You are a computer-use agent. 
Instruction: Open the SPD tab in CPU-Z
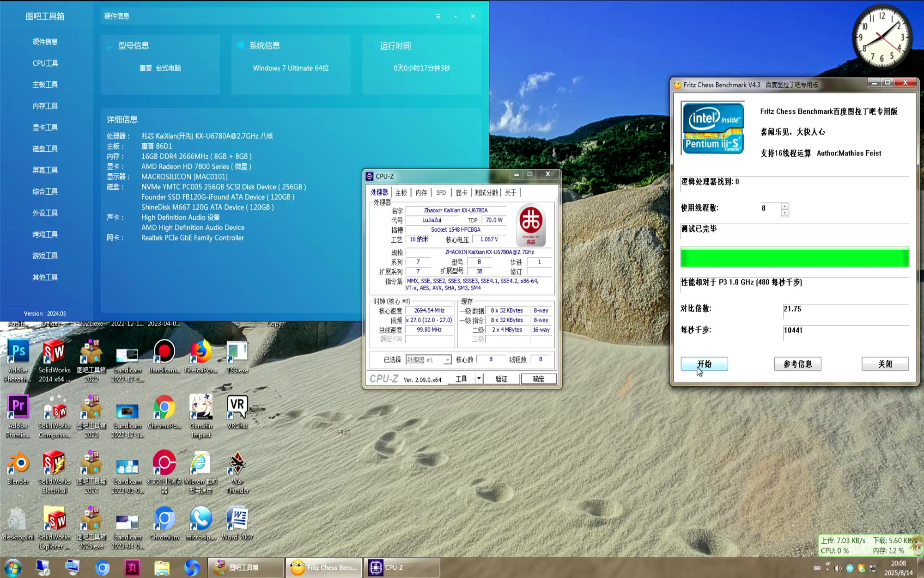point(441,192)
